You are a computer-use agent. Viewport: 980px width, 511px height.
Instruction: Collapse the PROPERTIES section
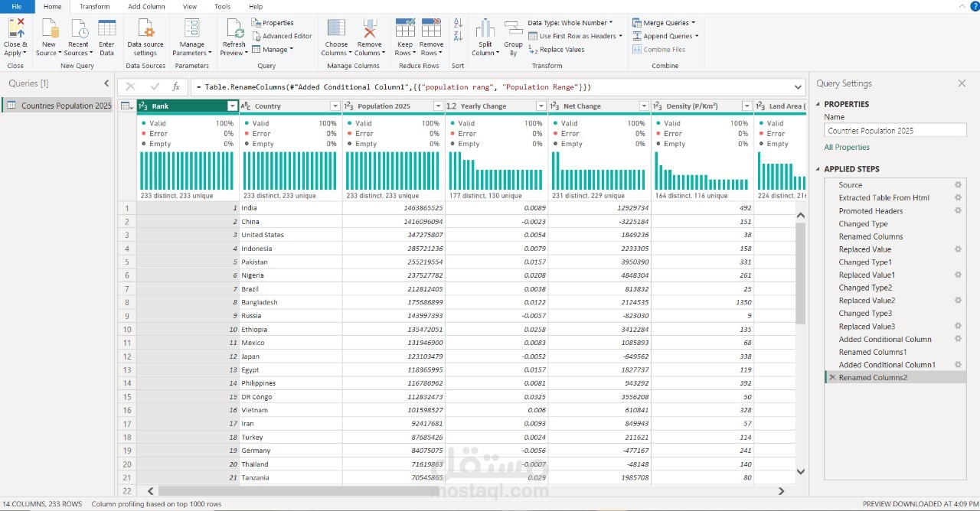818,104
